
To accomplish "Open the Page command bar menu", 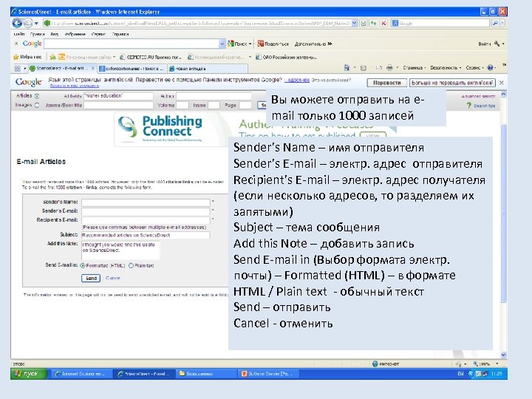I will pyautogui.click(x=415, y=67).
